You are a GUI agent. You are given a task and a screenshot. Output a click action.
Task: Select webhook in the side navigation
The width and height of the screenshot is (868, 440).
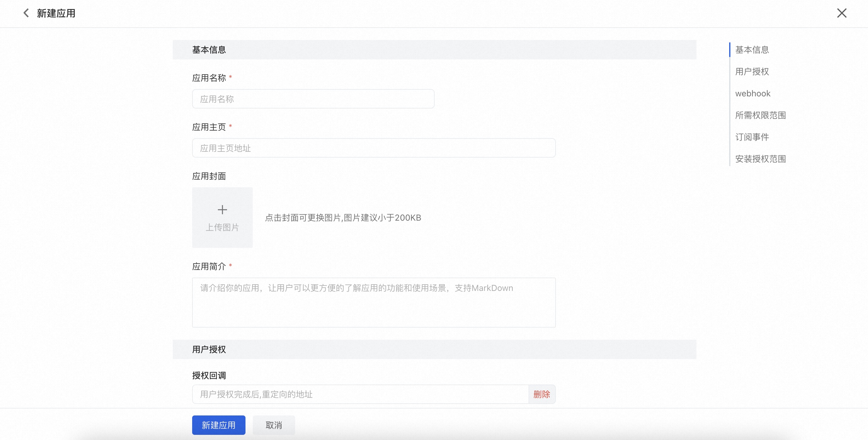[x=753, y=93]
